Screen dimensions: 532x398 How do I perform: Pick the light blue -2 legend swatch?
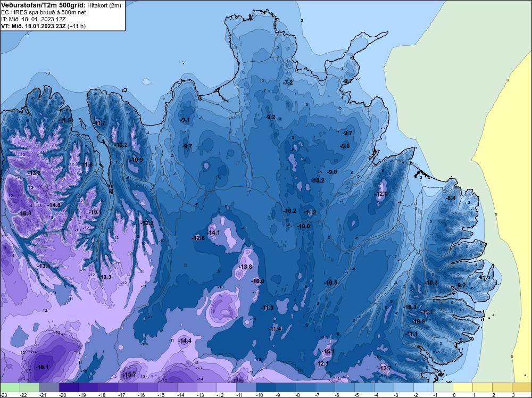423,387
